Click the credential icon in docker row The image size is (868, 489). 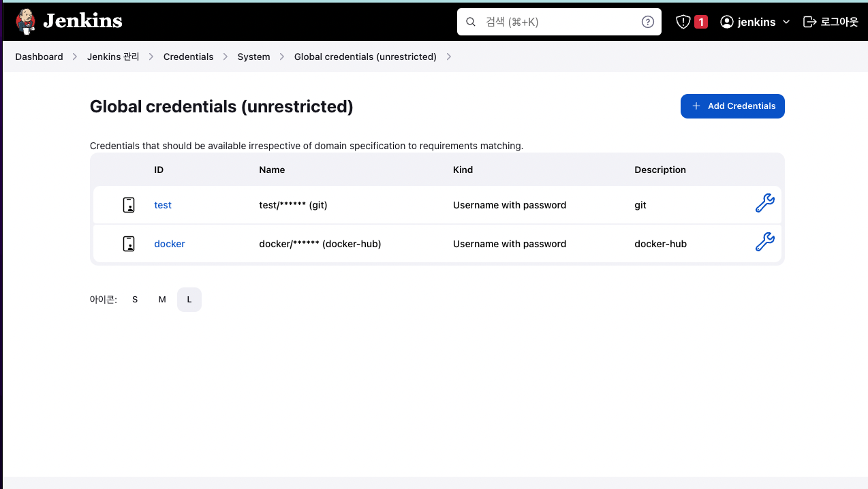pyautogui.click(x=129, y=244)
